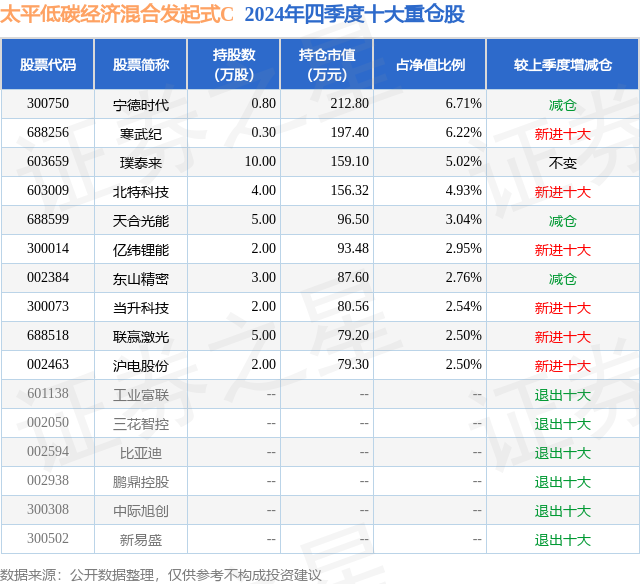Click 退出十大 in 工业富联 row
640x584 pixels.
[563, 395]
